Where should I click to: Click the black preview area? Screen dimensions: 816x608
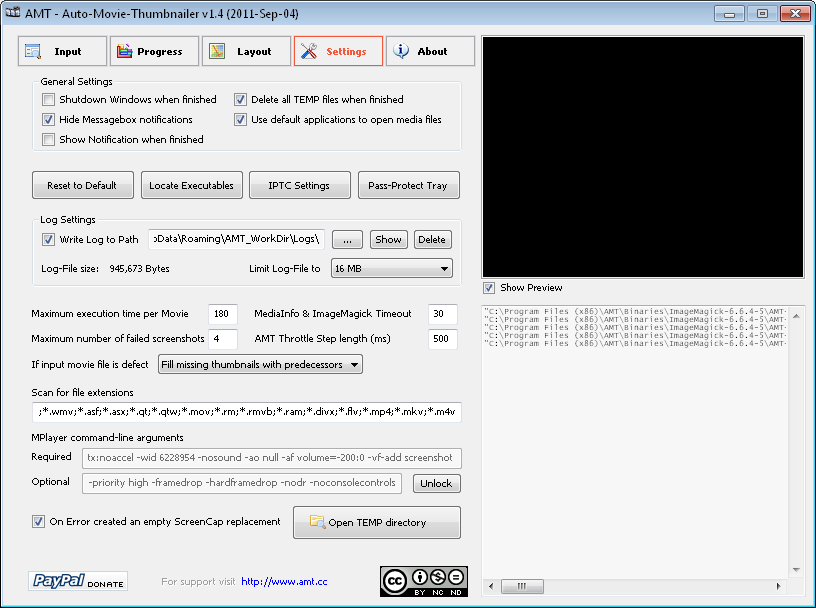[643, 157]
